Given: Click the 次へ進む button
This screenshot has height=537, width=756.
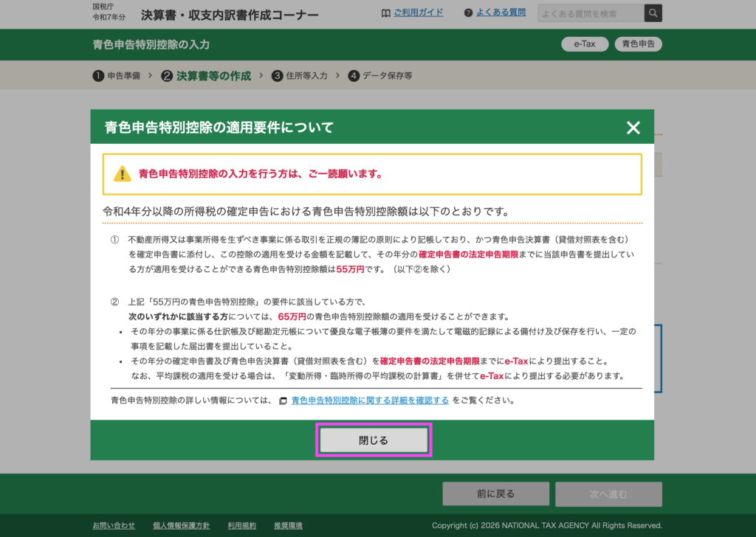Looking at the screenshot, I should tap(608, 494).
